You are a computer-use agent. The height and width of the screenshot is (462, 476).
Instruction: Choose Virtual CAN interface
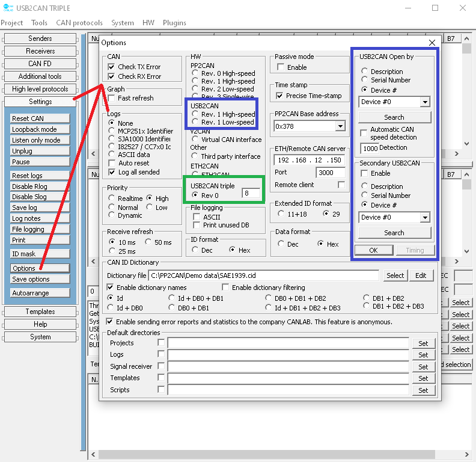click(x=195, y=139)
